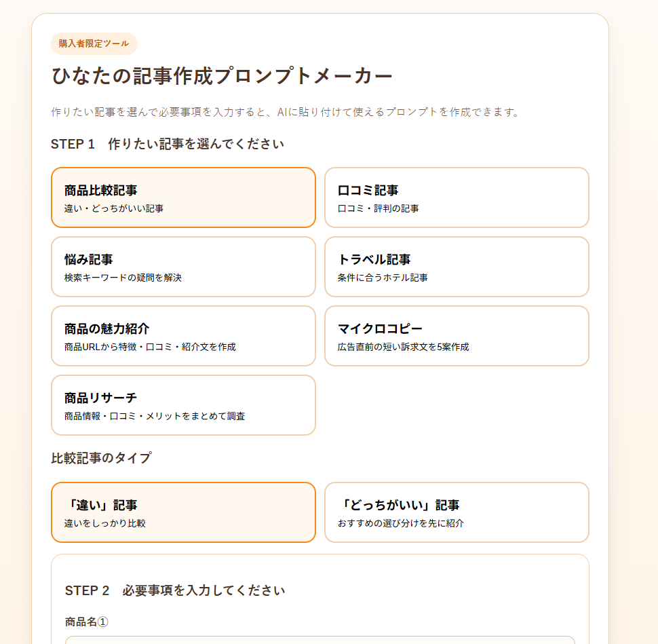Select the 商品比較記事 card
This screenshot has width=658, height=644.
click(x=183, y=197)
